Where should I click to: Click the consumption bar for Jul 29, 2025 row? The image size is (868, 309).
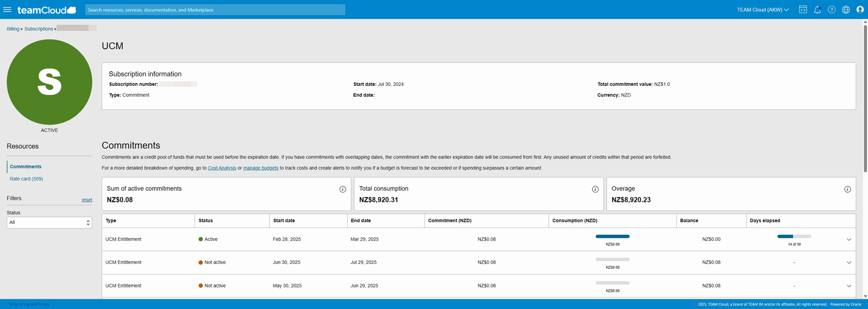click(613, 260)
